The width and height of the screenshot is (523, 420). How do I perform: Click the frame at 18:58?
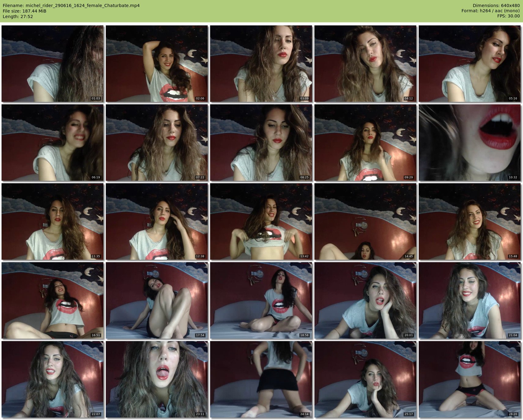click(x=261, y=300)
